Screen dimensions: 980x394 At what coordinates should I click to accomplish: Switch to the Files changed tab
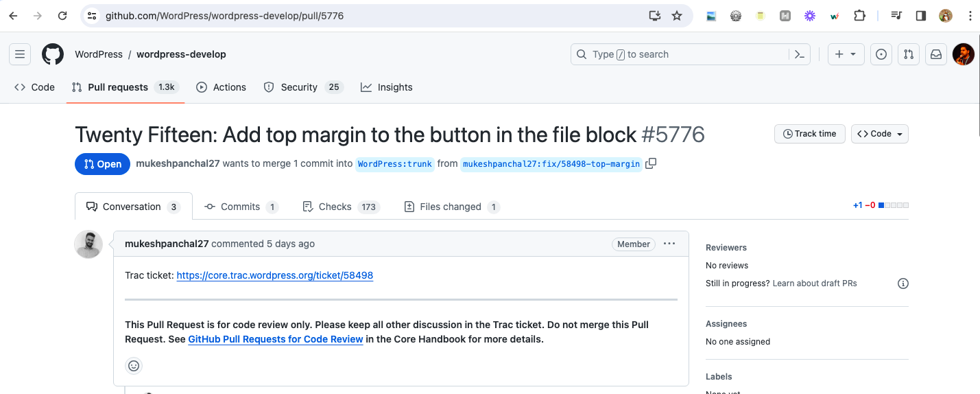point(452,207)
